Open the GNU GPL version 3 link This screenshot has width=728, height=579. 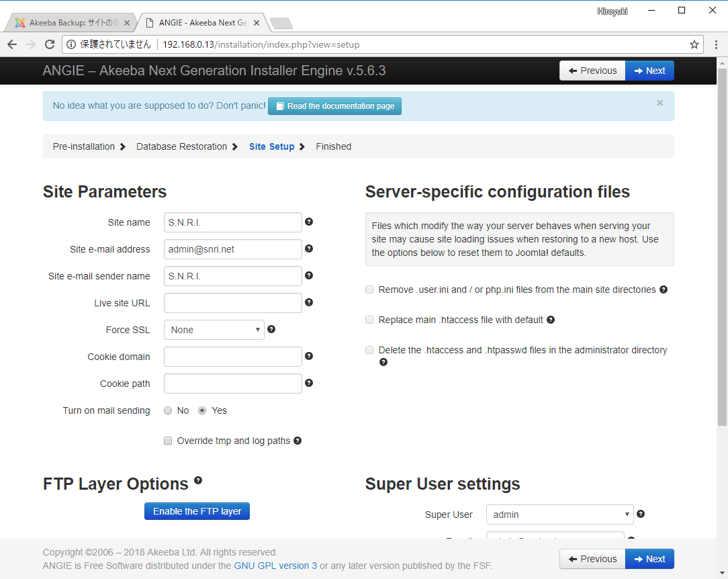pos(275,566)
